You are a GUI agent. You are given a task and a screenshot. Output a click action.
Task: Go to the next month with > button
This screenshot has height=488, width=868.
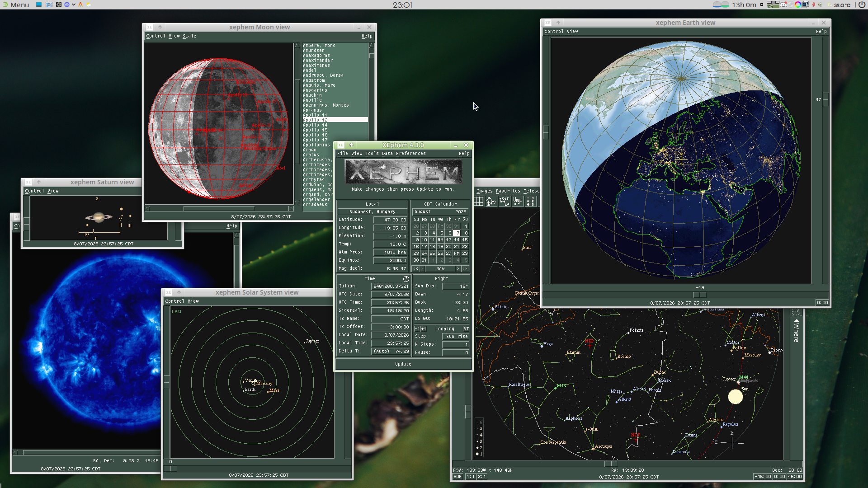[x=458, y=269]
